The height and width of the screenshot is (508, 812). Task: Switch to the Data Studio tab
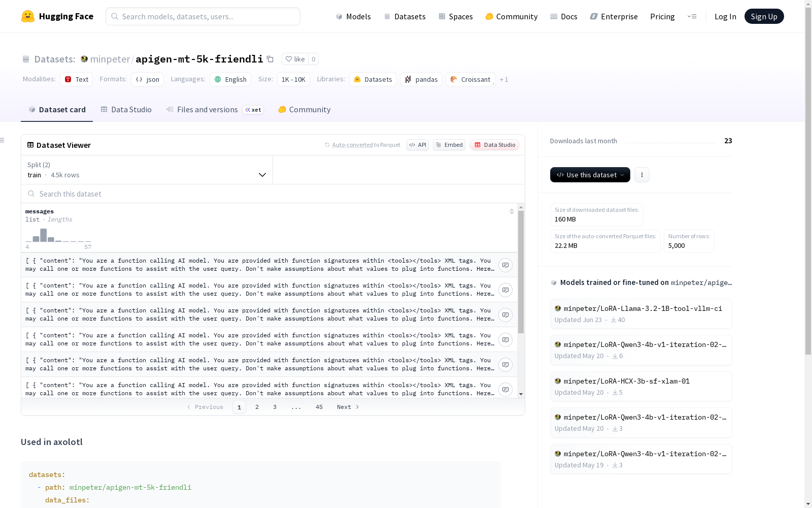pos(126,110)
